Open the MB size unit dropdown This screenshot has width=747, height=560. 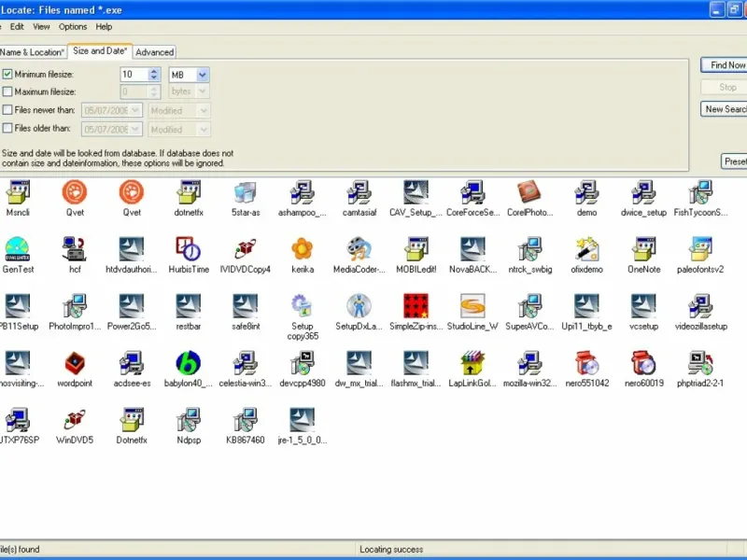pyautogui.click(x=202, y=75)
